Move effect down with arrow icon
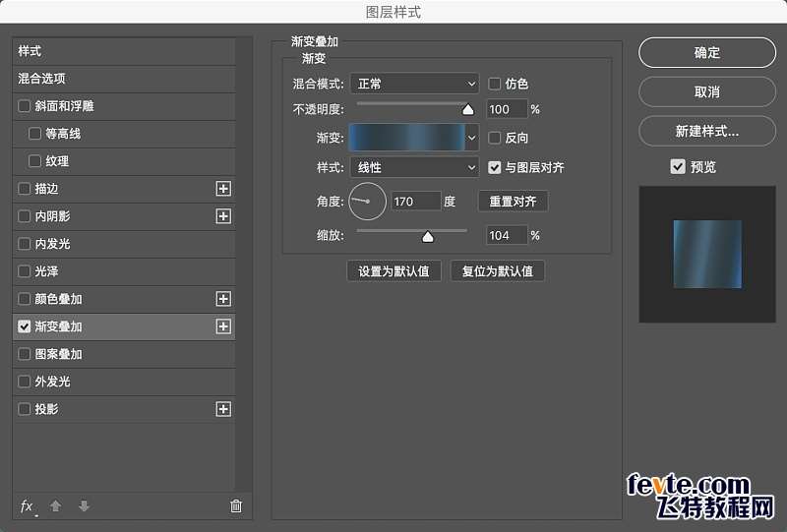The height and width of the screenshot is (532, 787). point(84,505)
